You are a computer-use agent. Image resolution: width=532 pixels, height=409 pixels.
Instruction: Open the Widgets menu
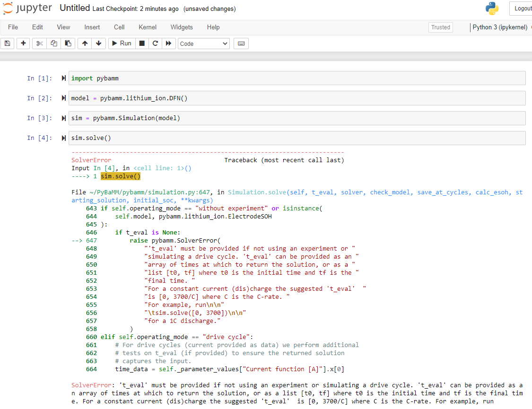pos(182,27)
